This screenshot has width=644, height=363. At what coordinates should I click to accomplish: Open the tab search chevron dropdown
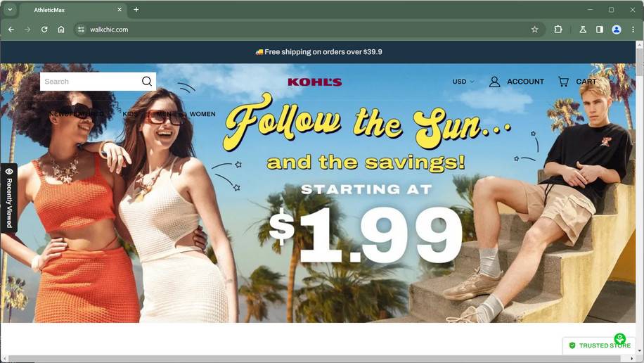coord(10,9)
